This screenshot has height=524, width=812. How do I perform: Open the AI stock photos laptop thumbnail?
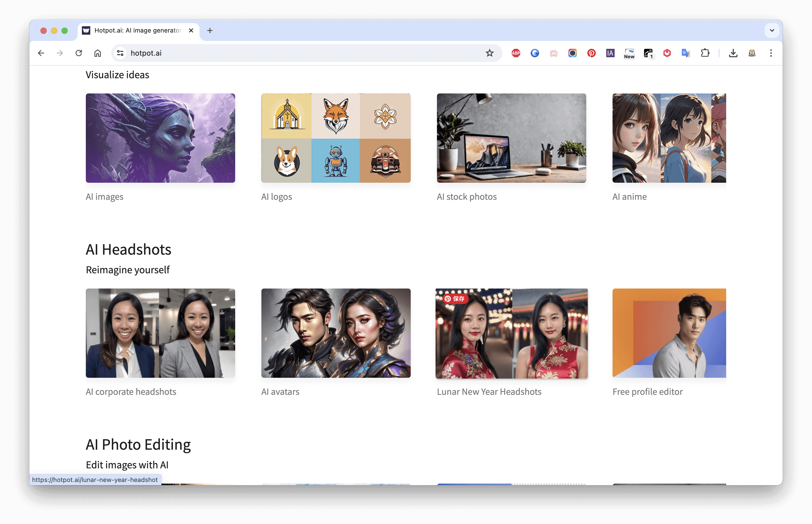(511, 138)
